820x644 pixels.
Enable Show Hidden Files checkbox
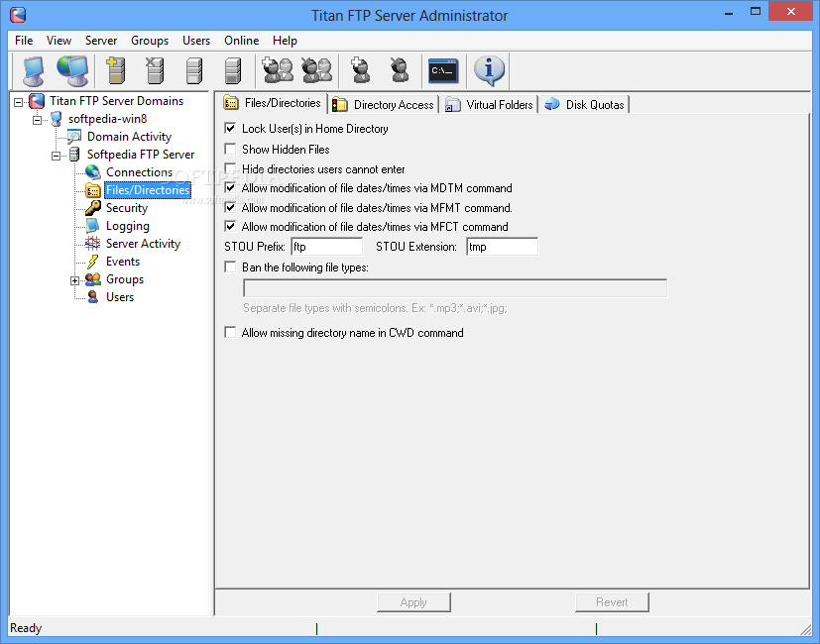(x=230, y=149)
